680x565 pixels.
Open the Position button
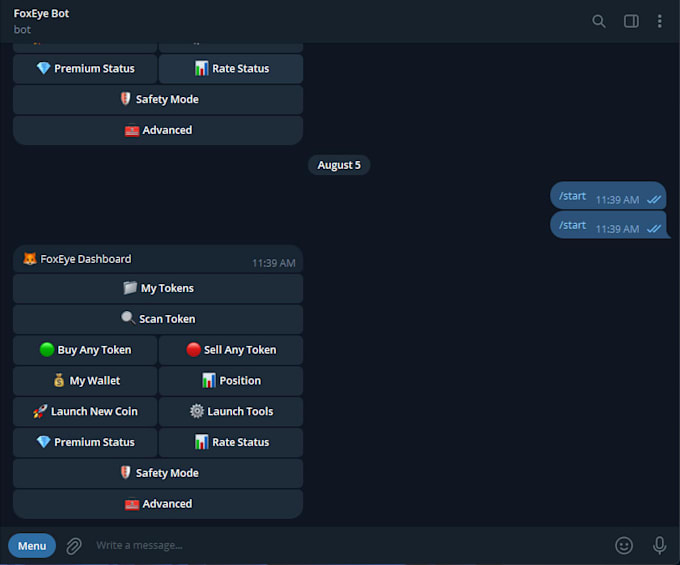(231, 381)
